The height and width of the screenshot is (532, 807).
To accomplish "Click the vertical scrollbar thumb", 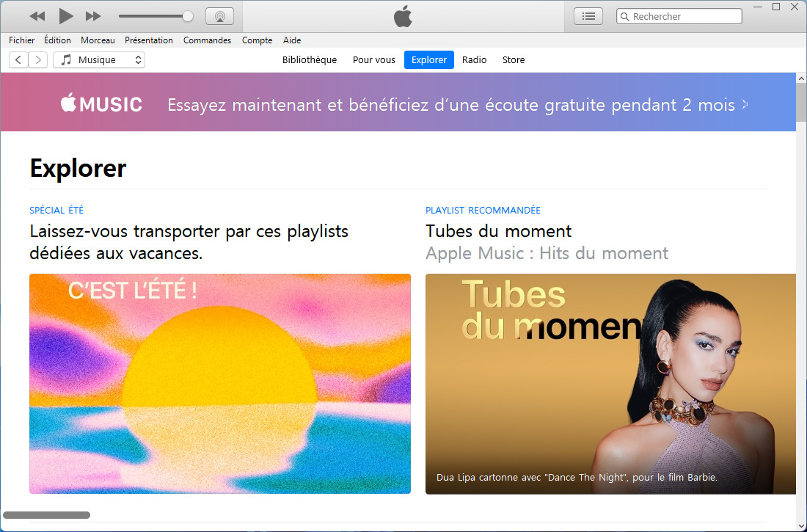I will coord(801,103).
